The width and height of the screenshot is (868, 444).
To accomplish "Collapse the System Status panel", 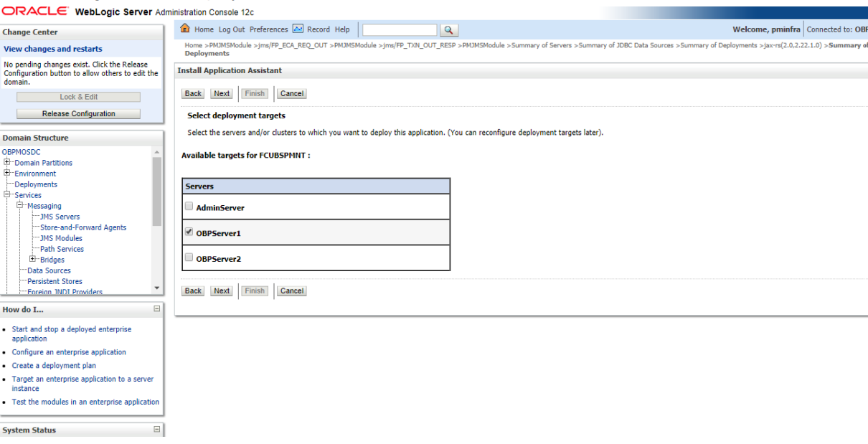I will [x=157, y=430].
